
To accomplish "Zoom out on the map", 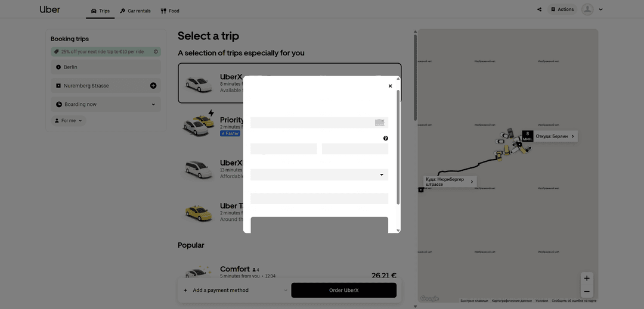I will pyautogui.click(x=587, y=292).
